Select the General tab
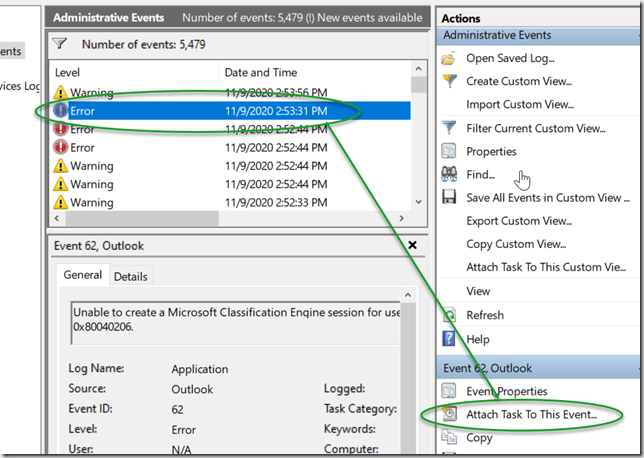The image size is (644, 458). (x=83, y=275)
